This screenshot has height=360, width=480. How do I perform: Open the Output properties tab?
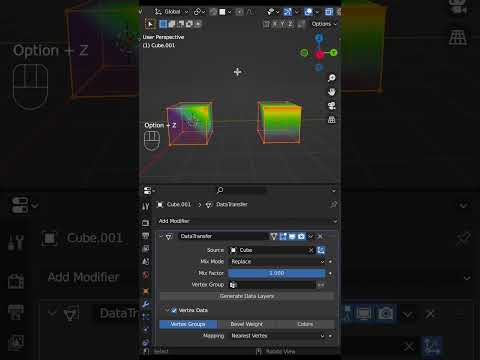[146, 236]
